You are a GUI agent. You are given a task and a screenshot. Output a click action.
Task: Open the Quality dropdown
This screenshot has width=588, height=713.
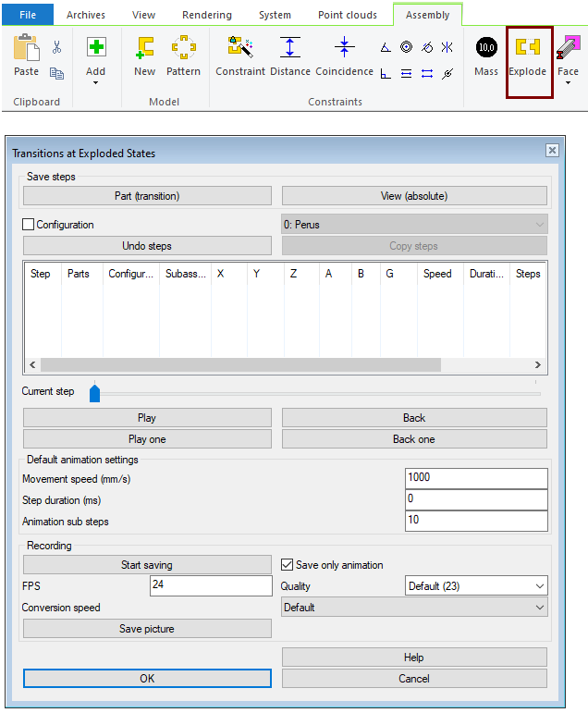[476, 585]
